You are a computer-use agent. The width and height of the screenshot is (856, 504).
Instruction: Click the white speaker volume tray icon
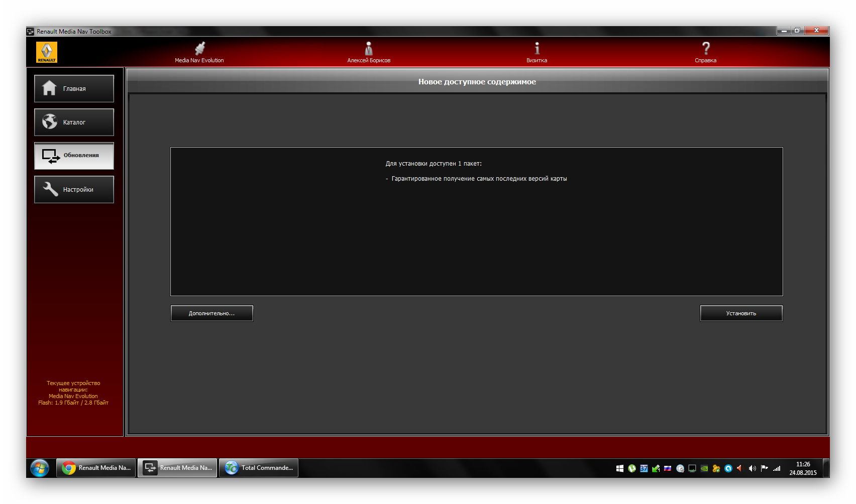(x=752, y=468)
